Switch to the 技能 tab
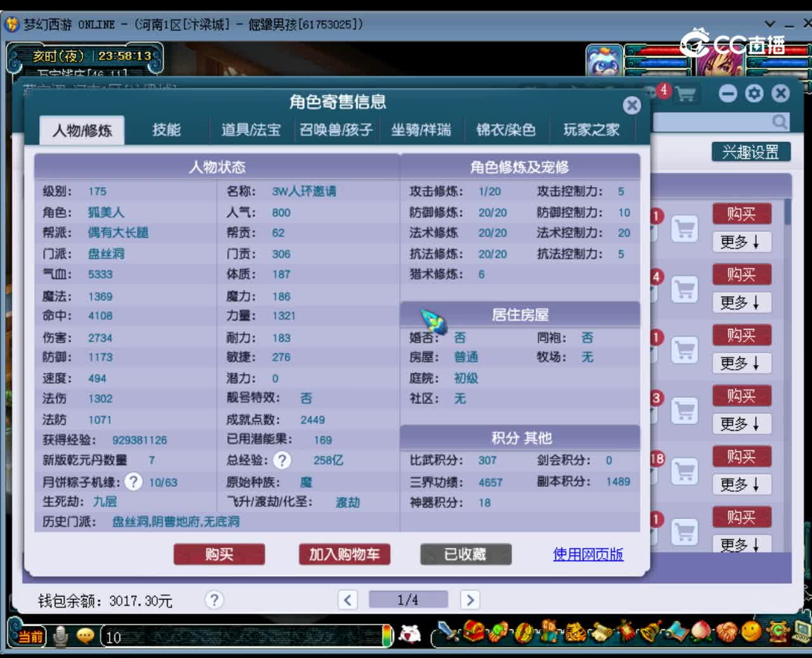Screen dimensions: 812x658 pyautogui.click(x=166, y=130)
